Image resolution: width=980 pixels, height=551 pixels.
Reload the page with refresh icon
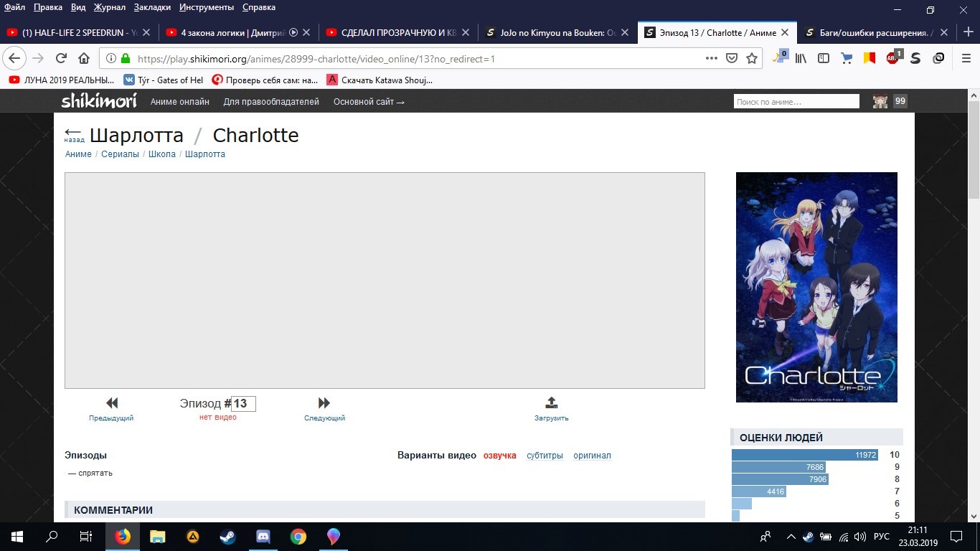click(61, 59)
